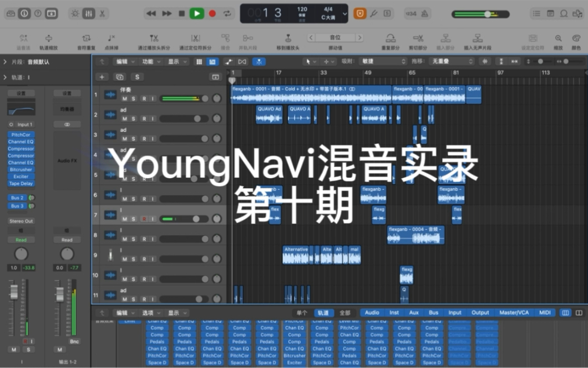Expand the 轨道 track inspector triangle
Image resolution: width=588 pixels, height=368 pixels.
click(5, 77)
